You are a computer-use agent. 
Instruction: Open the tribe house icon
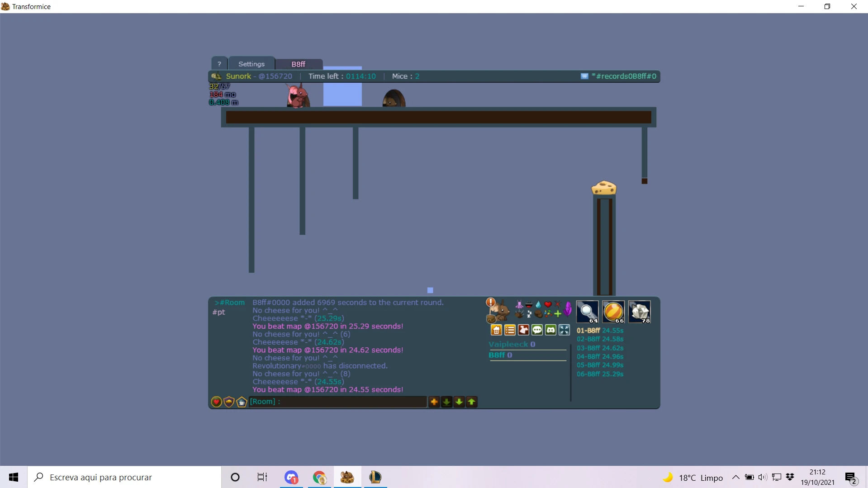pos(496,330)
